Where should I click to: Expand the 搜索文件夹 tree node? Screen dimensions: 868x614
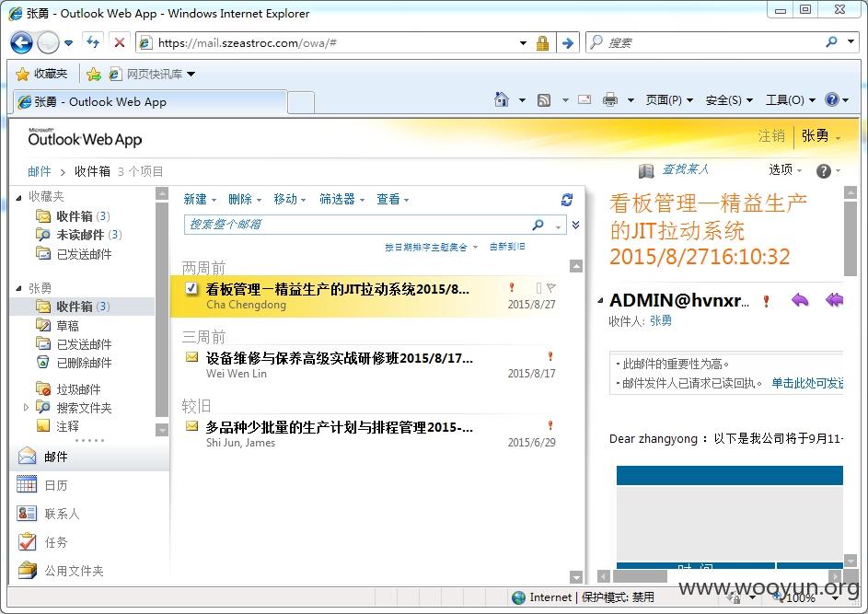pos(26,408)
